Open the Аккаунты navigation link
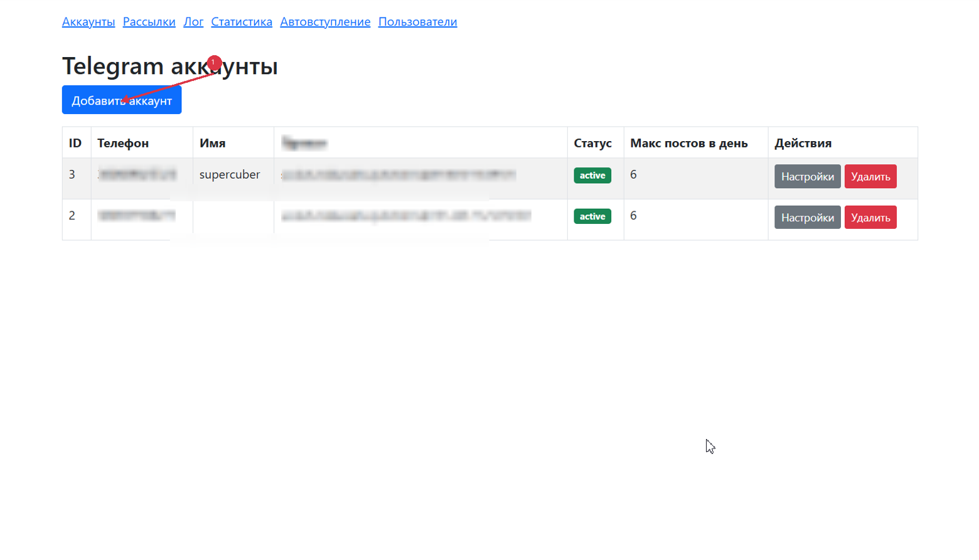Screen dimensions: 979x560 [x=88, y=22]
